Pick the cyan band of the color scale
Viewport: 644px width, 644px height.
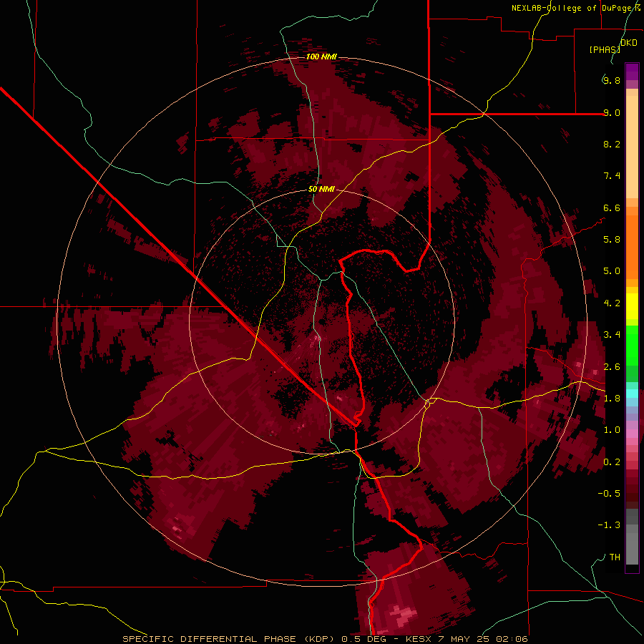pyautogui.click(x=632, y=393)
